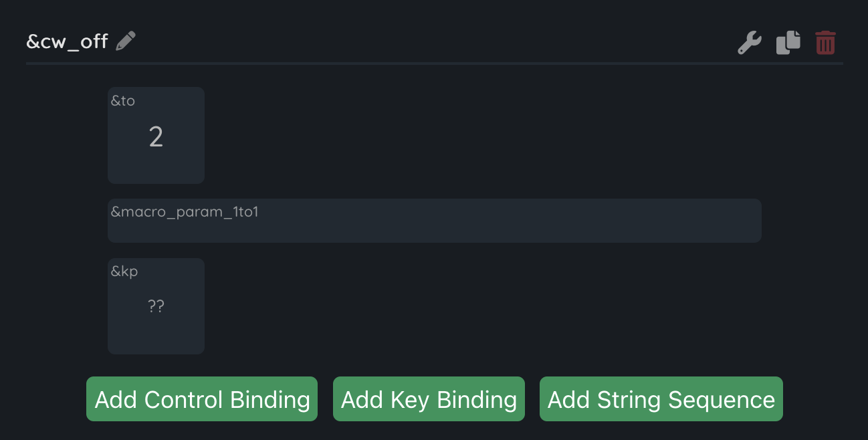Viewport: 868px width, 440px height.
Task: Open macro settings with the wrench icon
Action: pos(750,43)
